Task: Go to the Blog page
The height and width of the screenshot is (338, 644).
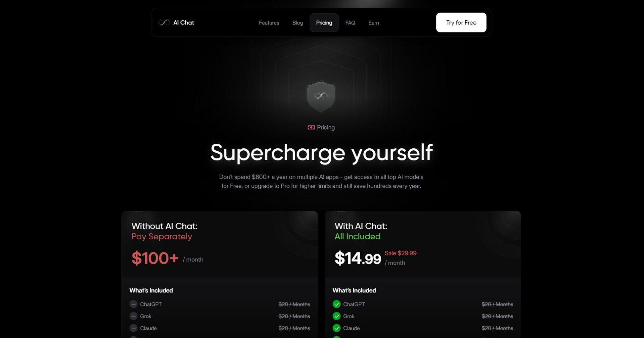Action: click(x=298, y=23)
